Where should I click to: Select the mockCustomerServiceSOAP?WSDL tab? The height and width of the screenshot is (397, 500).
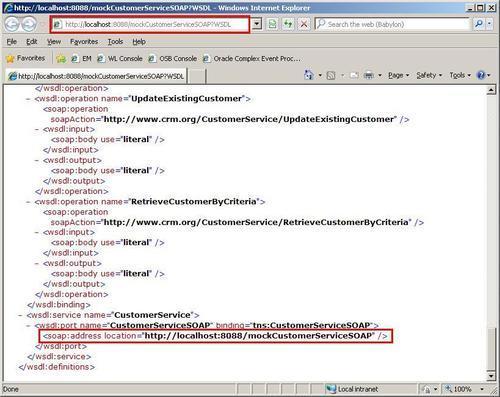pos(97,76)
